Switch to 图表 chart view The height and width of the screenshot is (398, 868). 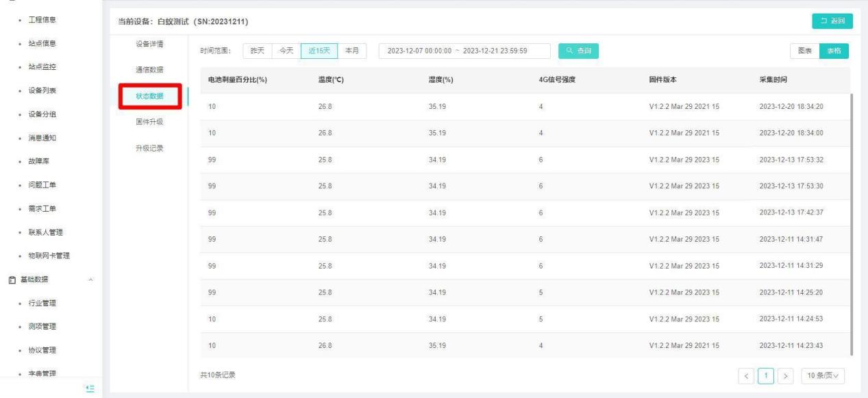(805, 51)
